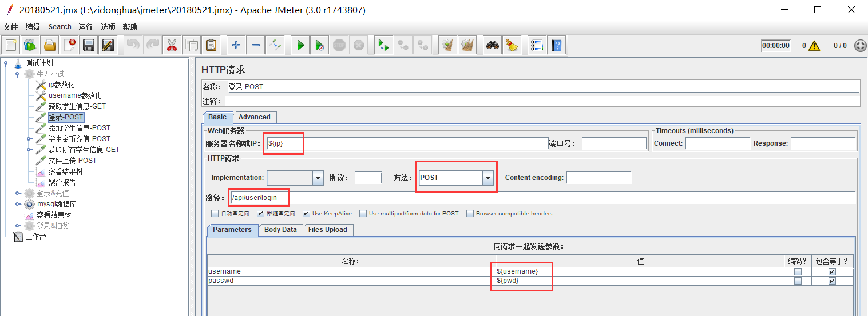Image resolution: width=868 pixels, height=316 pixels.
Task: Click the Copy icon in toolbar
Action: tap(191, 45)
